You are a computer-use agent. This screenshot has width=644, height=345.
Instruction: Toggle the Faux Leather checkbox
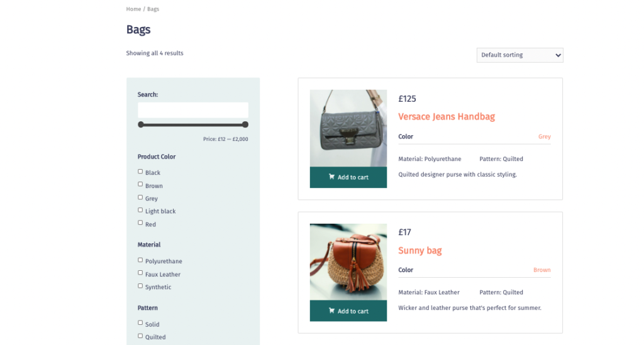click(140, 273)
